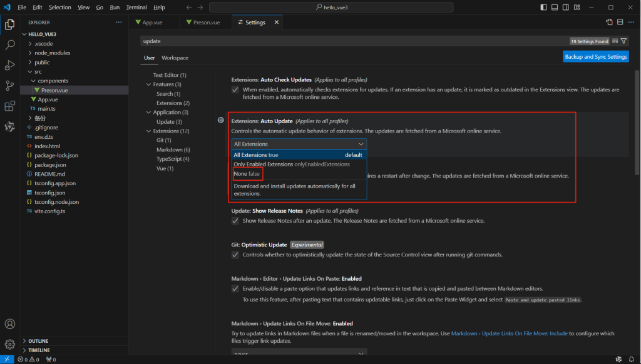Click the gear icon beside Extensions: Auto Update
Image resolution: width=641 pixels, height=364 pixels.
coord(221,120)
